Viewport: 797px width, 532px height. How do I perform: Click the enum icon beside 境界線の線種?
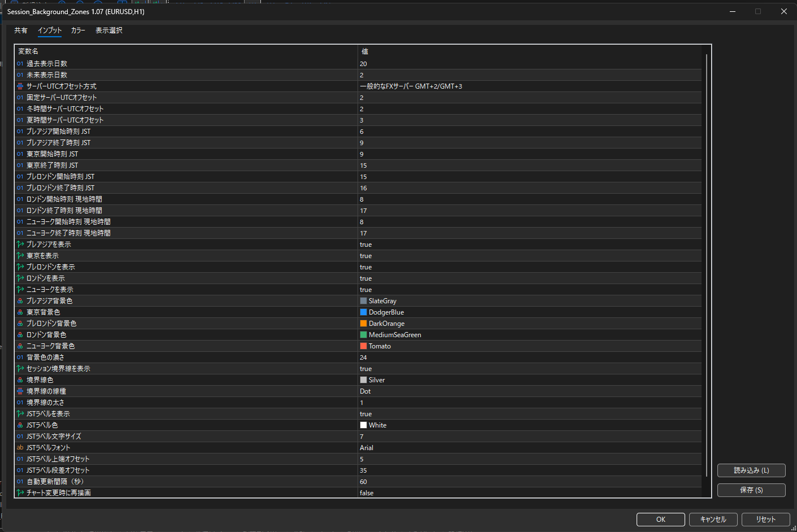[20, 391]
